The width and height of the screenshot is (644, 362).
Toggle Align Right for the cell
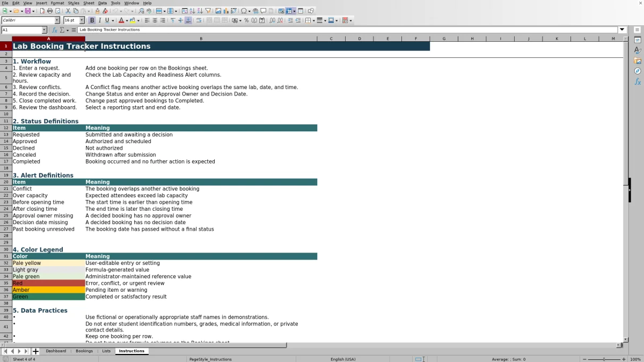coord(163,20)
